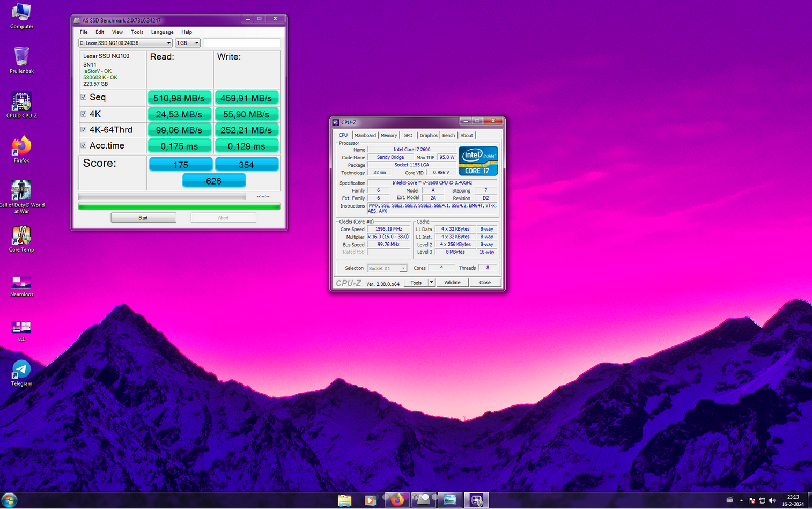Image resolution: width=812 pixels, height=509 pixels.
Task: Open the drive selector showing Lexar SSD NQ100 240GB
Action: coord(126,43)
